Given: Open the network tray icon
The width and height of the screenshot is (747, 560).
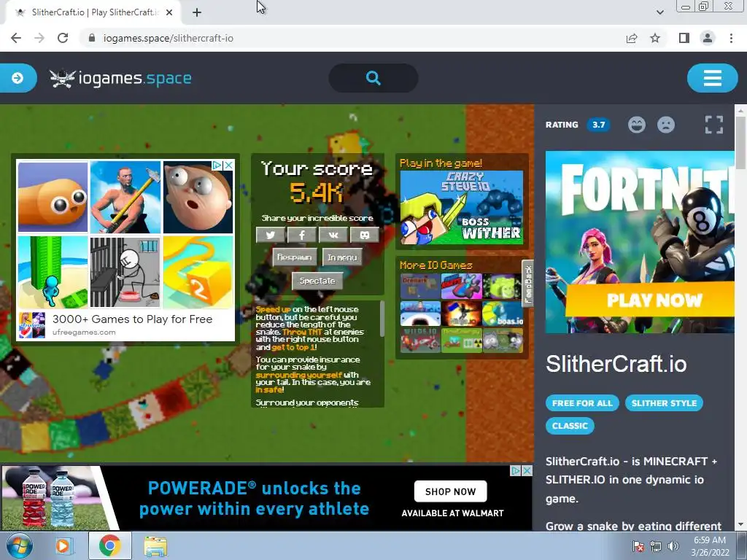Looking at the screenshot, I should [656, 546].
